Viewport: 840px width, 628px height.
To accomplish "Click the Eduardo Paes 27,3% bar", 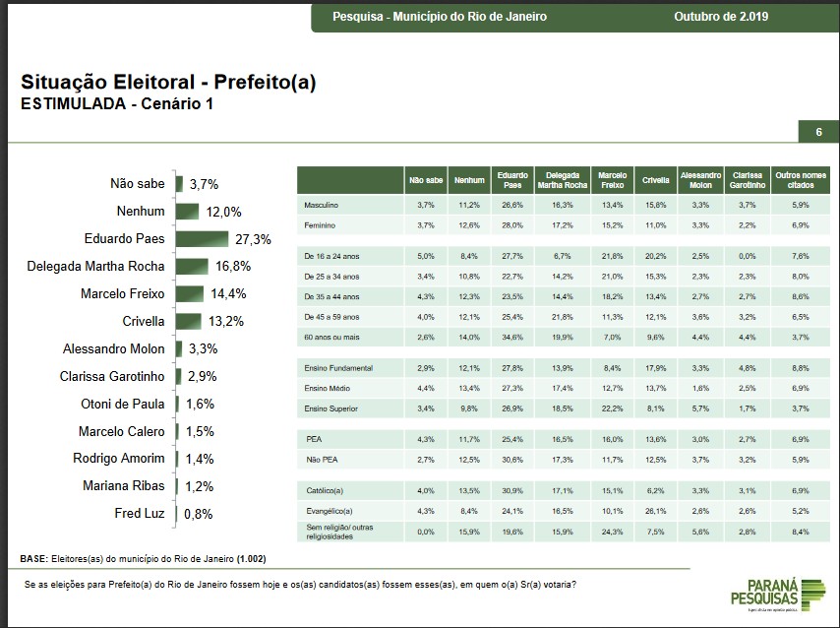I will (x=201, y=239).
